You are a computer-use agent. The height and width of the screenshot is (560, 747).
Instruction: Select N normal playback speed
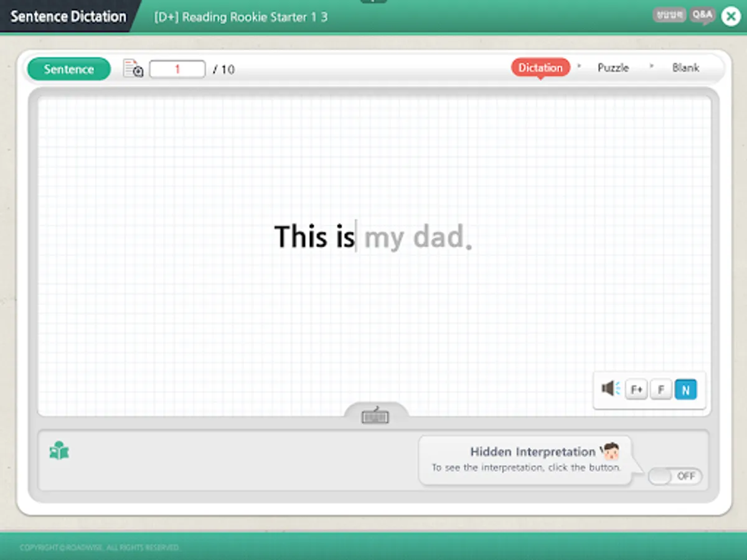(x=686, y=390)
